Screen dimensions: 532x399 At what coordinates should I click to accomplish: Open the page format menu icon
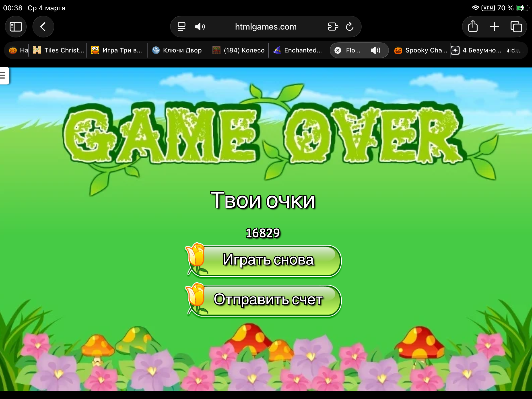coord(182,27)
